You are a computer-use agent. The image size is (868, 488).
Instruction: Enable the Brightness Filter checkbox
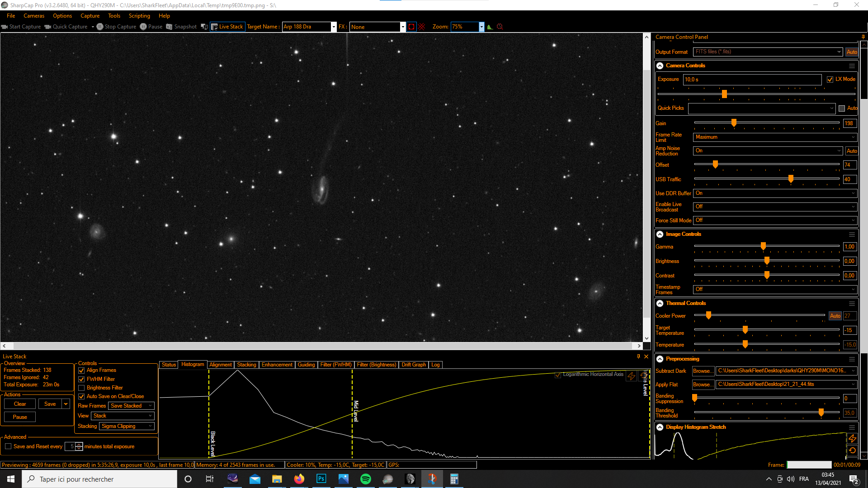click(82, 388)
